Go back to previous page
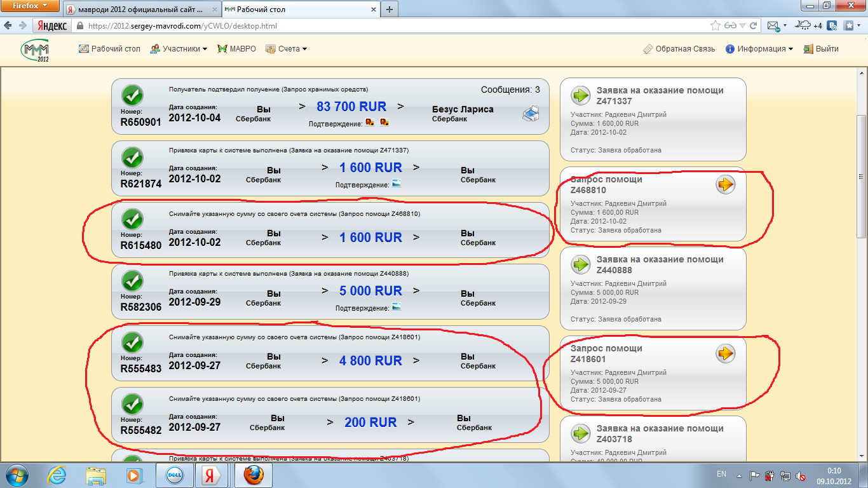Screen dimensions: 868x488 pyautogui.click(x=8, y=26)
